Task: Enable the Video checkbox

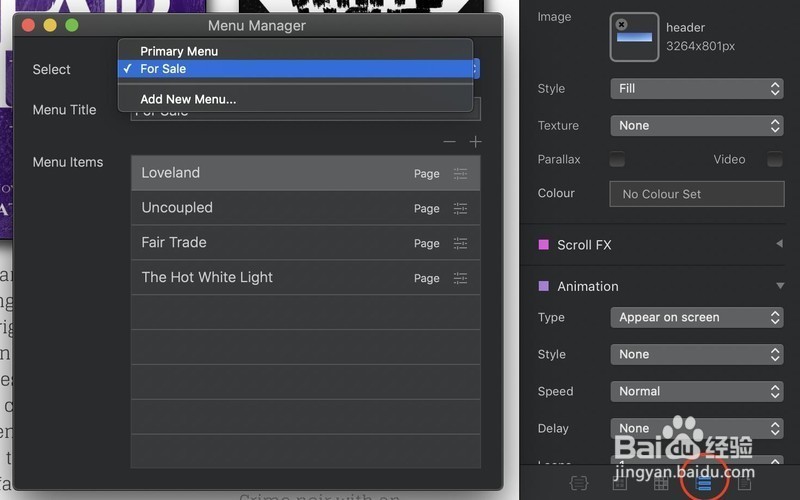Action: click(774, 159)
